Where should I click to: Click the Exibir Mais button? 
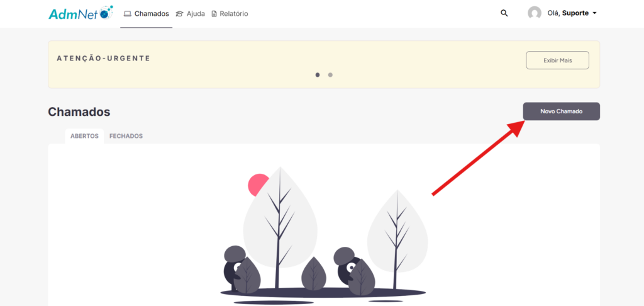pos(557,60)
